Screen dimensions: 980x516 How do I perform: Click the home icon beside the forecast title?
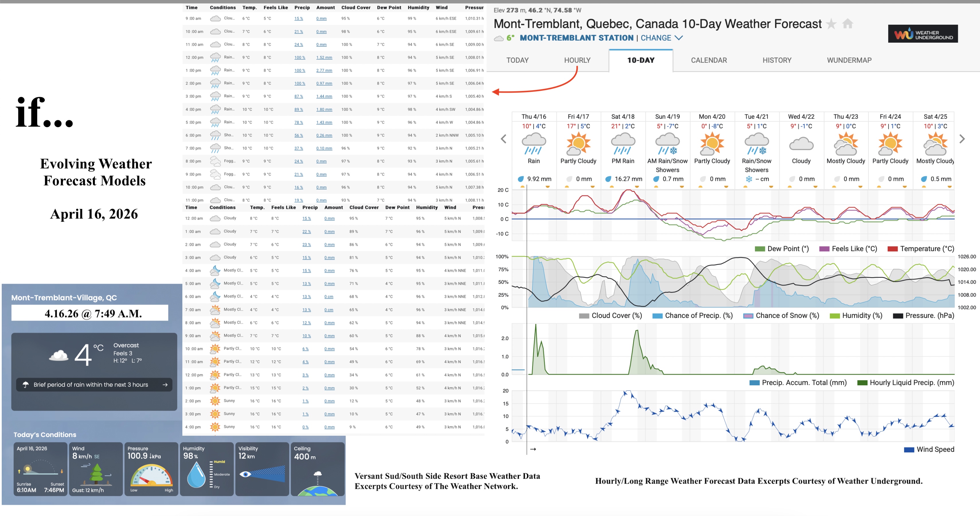pyautogui.click(x=848, y=24)
